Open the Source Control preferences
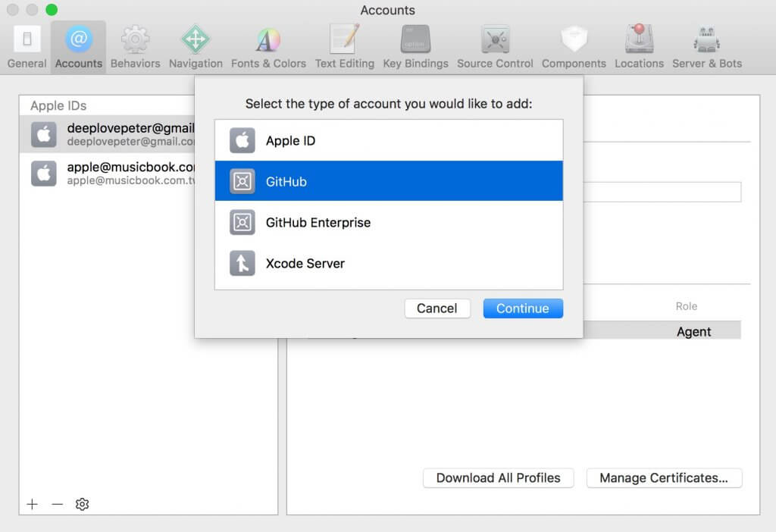 (495, 48)
